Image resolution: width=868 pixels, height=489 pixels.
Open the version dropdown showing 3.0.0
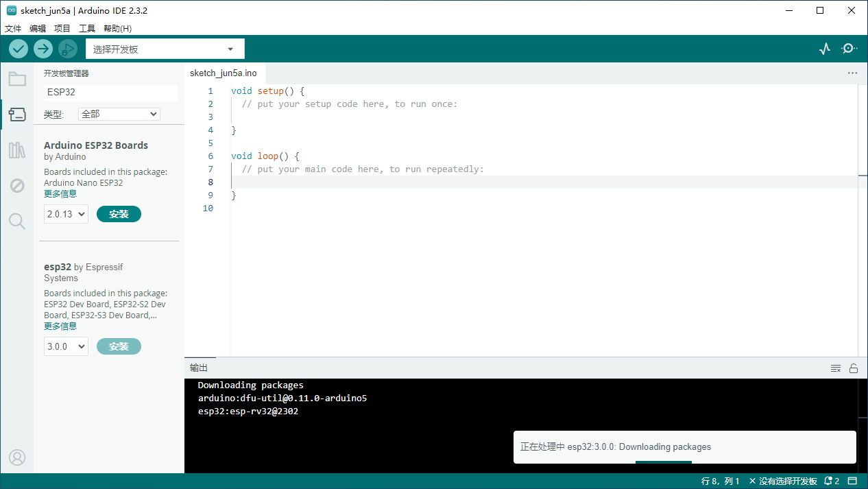coord(67,346)
